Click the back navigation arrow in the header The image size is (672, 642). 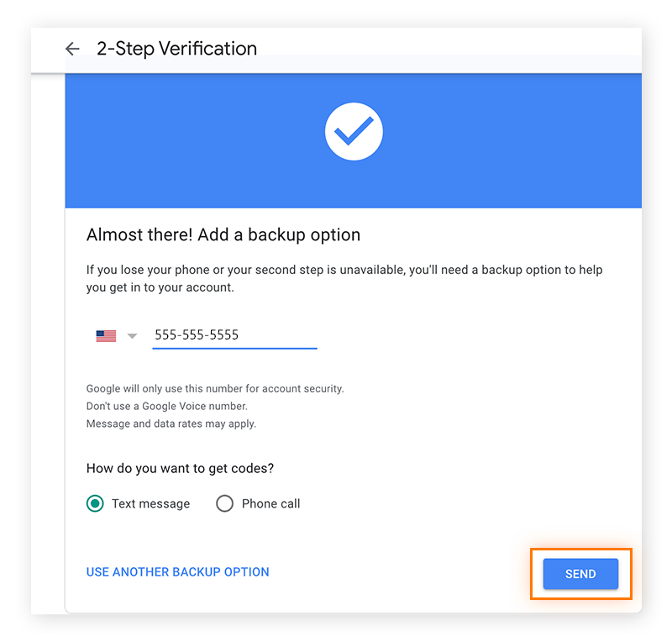pos(72,49)
